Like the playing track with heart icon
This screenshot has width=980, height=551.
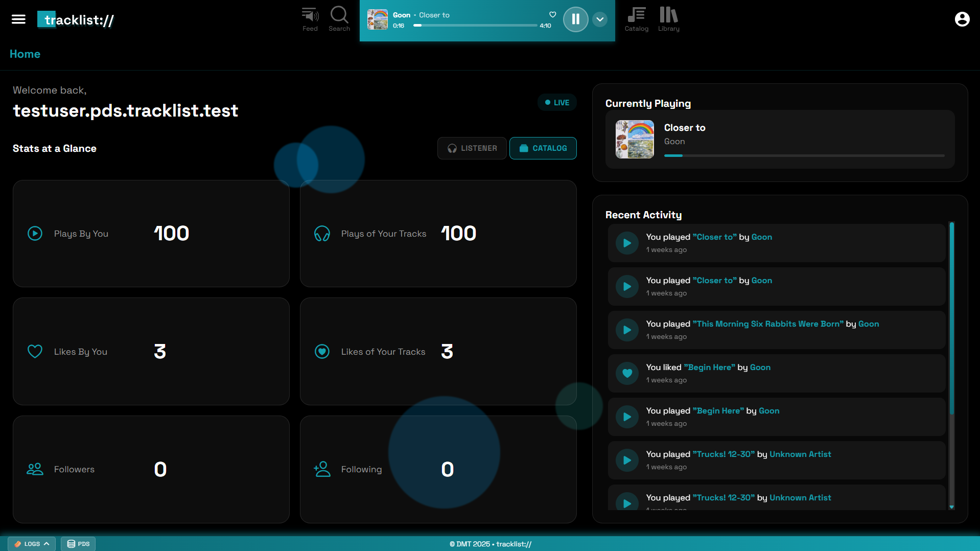(552, 14)
